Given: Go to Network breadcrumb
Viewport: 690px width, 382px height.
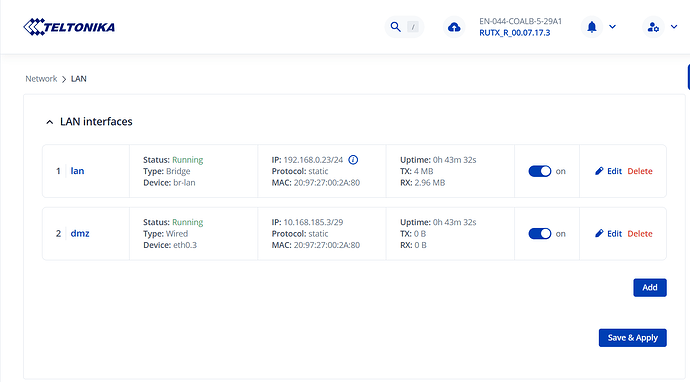Looking at the screenshot, I should pyautogui.click(x=41, y=79).
